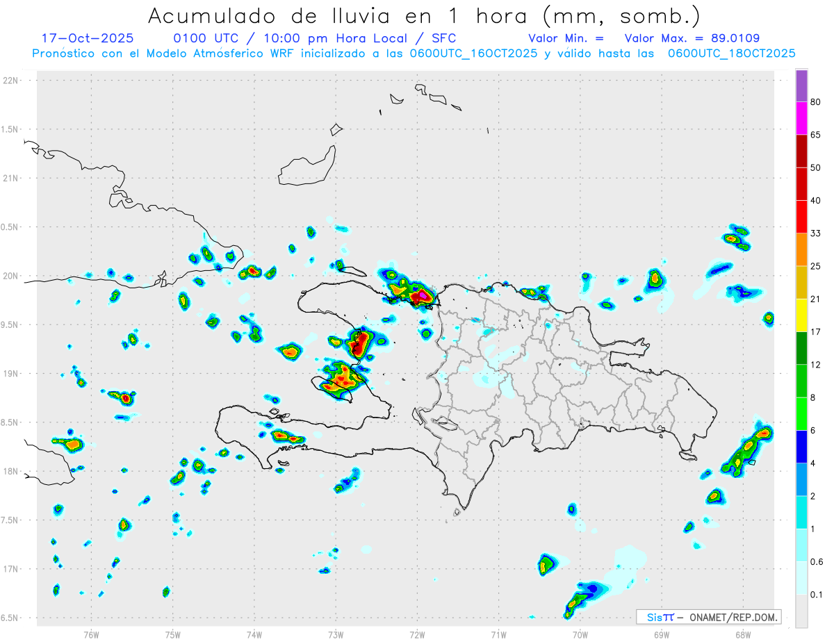Click the 'Valor Max. = 89.0109' value
The width and height of the screenshot is (834, 644).
[x=692, y=38]
